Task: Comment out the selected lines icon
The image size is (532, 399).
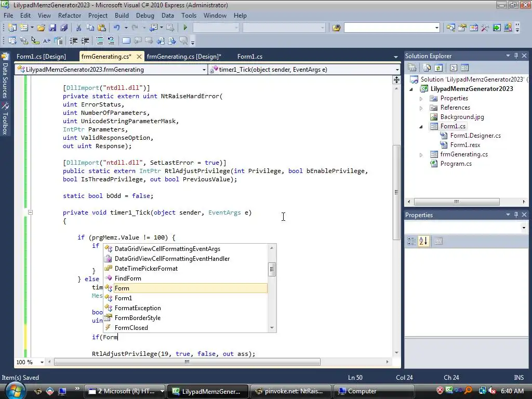Action: 100,41
